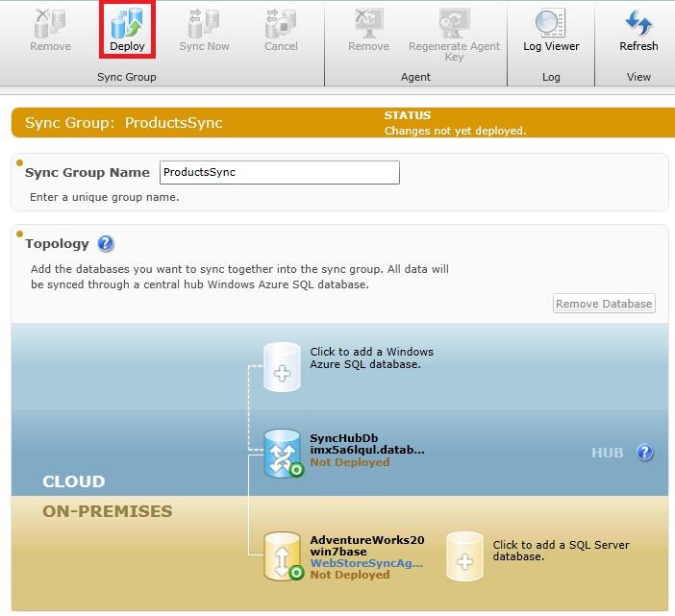Screen dimensions: 675x616
Task: Click the imx5a6lqul.datab... server name
Action: coord(367,450)
